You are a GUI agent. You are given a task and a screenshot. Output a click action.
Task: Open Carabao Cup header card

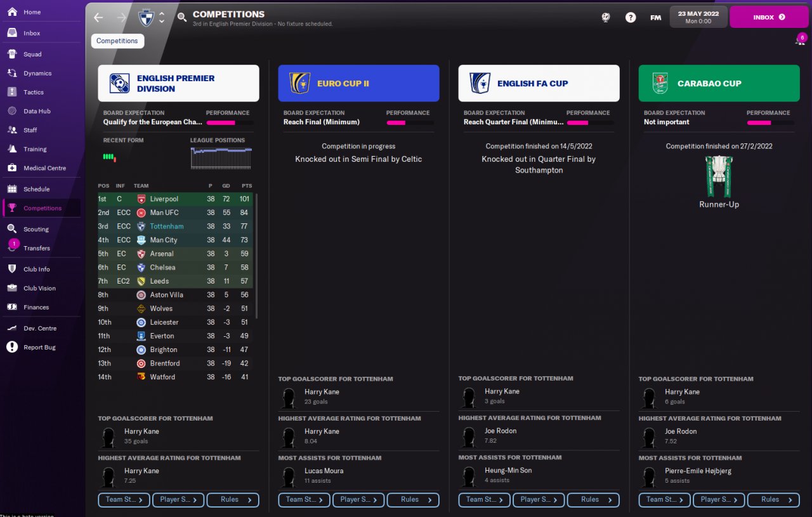(719, 83)
